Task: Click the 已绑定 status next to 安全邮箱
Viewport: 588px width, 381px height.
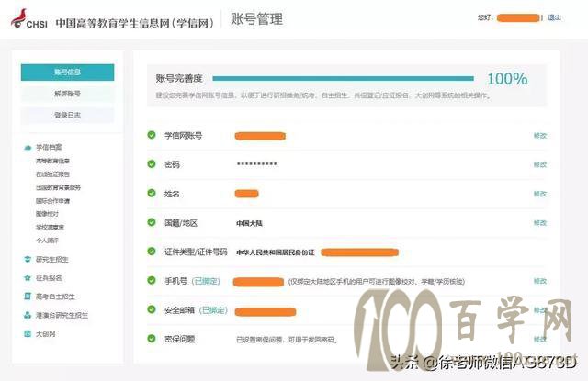Action: (213, 310)
